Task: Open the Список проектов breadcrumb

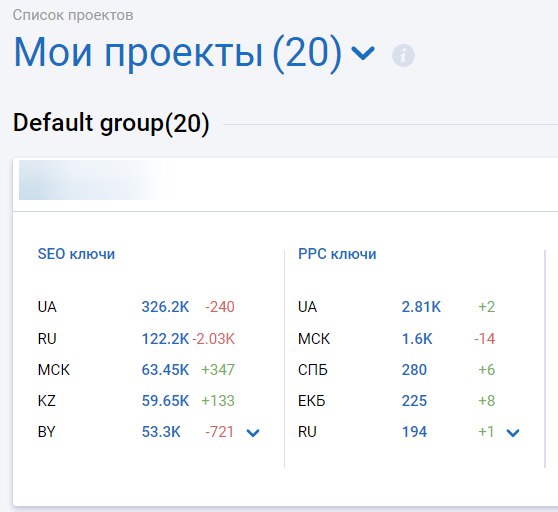Action: tap(73, 15)
